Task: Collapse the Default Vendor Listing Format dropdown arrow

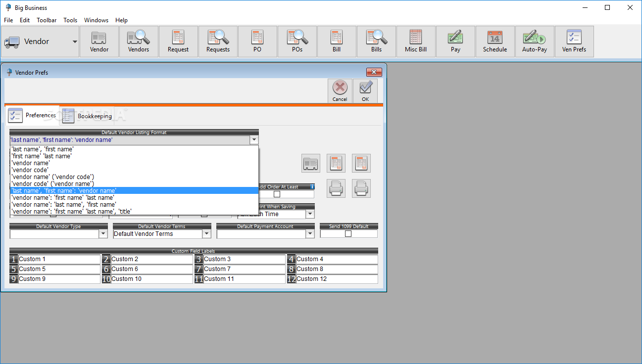Action: [x=254, y=140]
